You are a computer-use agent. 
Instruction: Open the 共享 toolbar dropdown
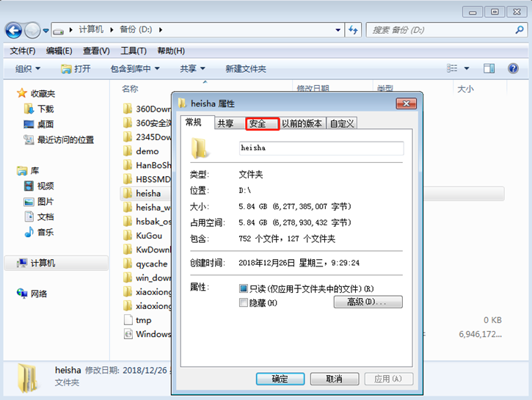point(192,68)
